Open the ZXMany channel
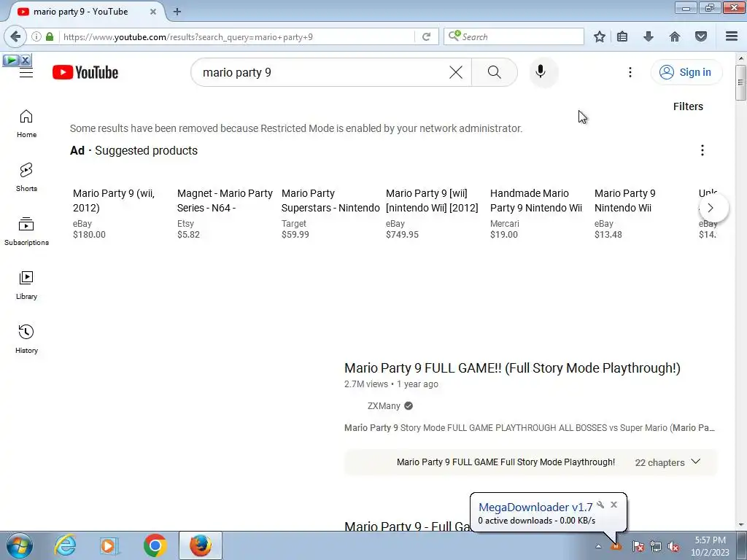Image resolution: width=747 pixels, height=560 pixels. tap(384, 406)
